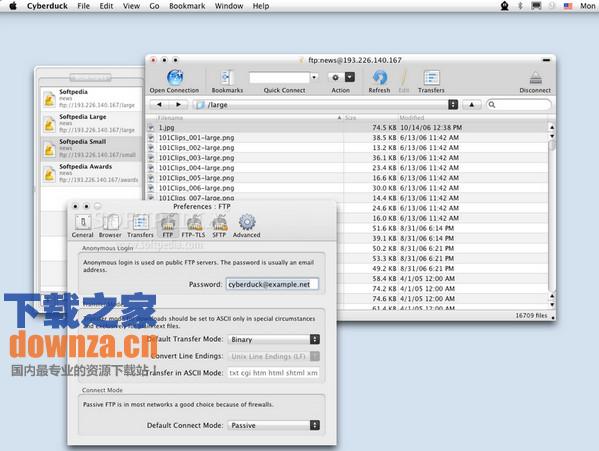Viewport: 599px width, 451px height.
Task: Click the browser search field
Action: pyautogui.click(x=519, y=105)
